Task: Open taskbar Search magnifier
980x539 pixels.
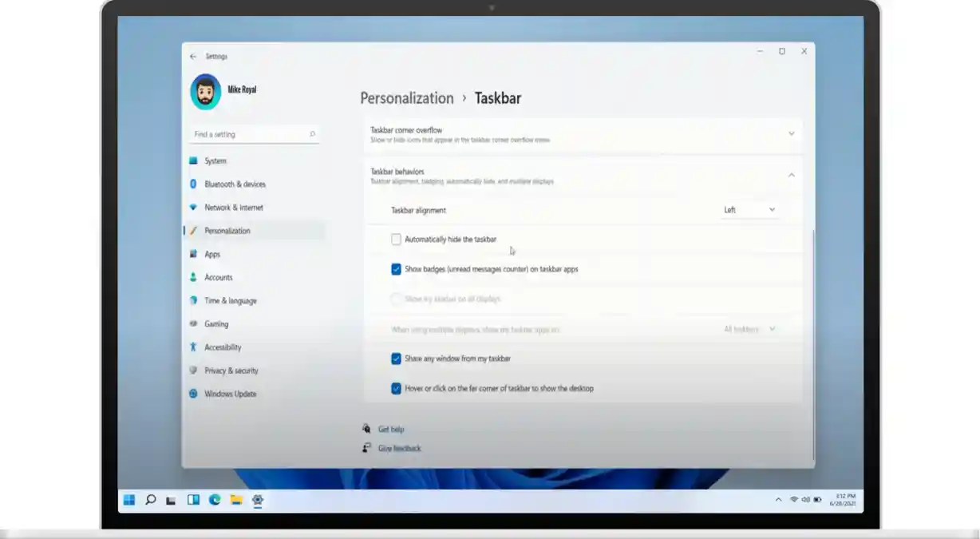Action: 150,500
